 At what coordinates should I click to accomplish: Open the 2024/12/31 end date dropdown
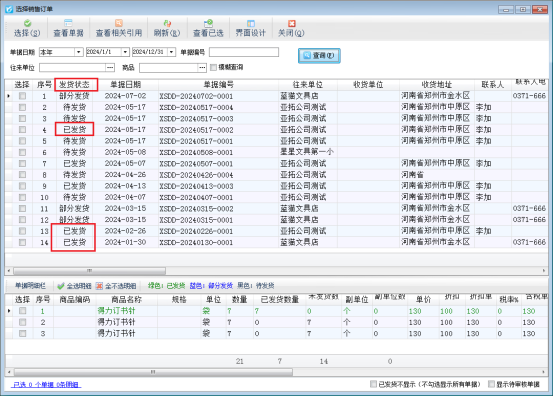click(x=171, y=52)
